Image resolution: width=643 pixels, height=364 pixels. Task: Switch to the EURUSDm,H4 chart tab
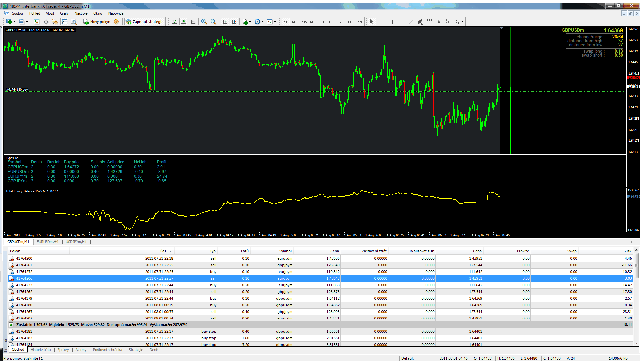pyautogui.click(x=47, y=242)
